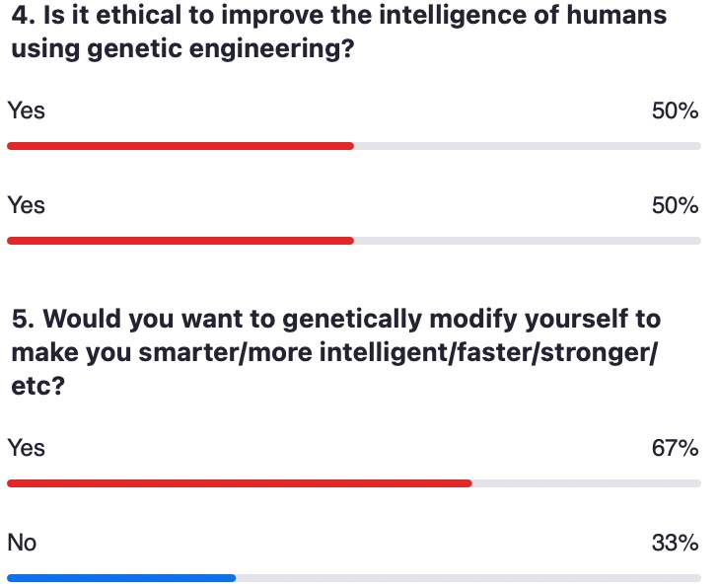The height and width of the screenshot is (588, 718).
Task: Click the 33% result value
Action: 675,543
